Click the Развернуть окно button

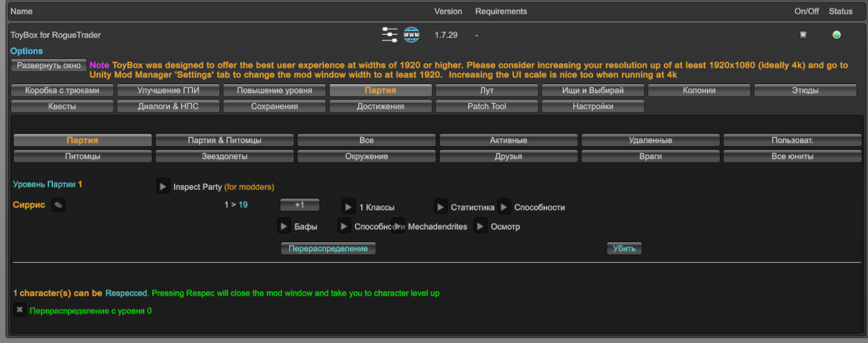tap(48, 65)
